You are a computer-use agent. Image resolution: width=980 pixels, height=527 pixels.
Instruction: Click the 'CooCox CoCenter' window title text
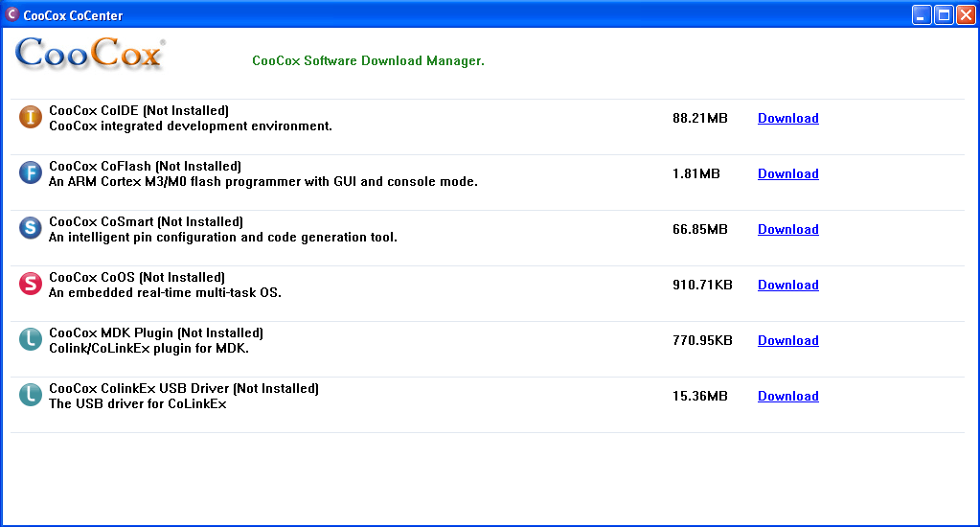click(x=73, y=15)
